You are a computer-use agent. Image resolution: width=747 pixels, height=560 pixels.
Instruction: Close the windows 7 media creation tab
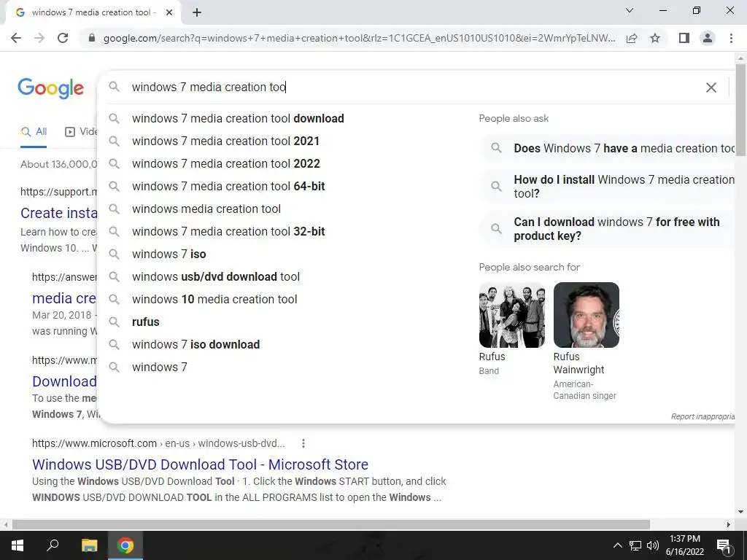point(169,13)
